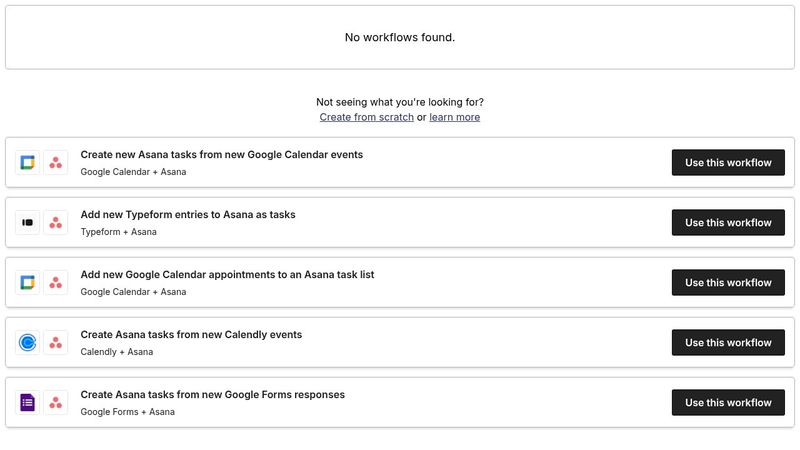800x450 pixels.
Task: Use the Calendly events to Asana workflow
Action: [x=728, y=343]
